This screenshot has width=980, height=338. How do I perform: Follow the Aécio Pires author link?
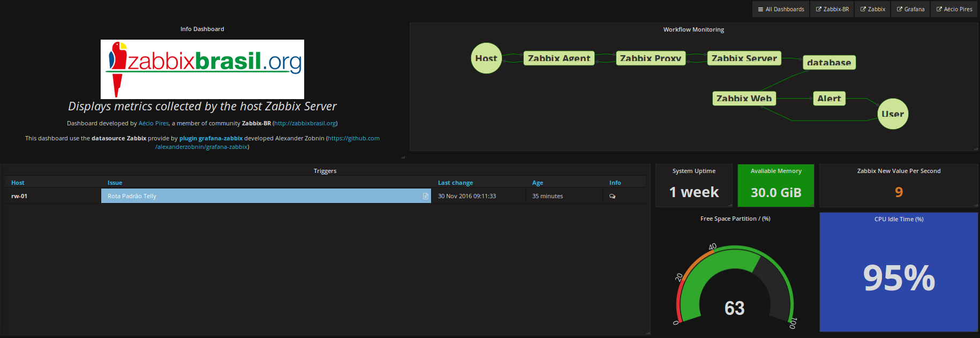[154, 123]
